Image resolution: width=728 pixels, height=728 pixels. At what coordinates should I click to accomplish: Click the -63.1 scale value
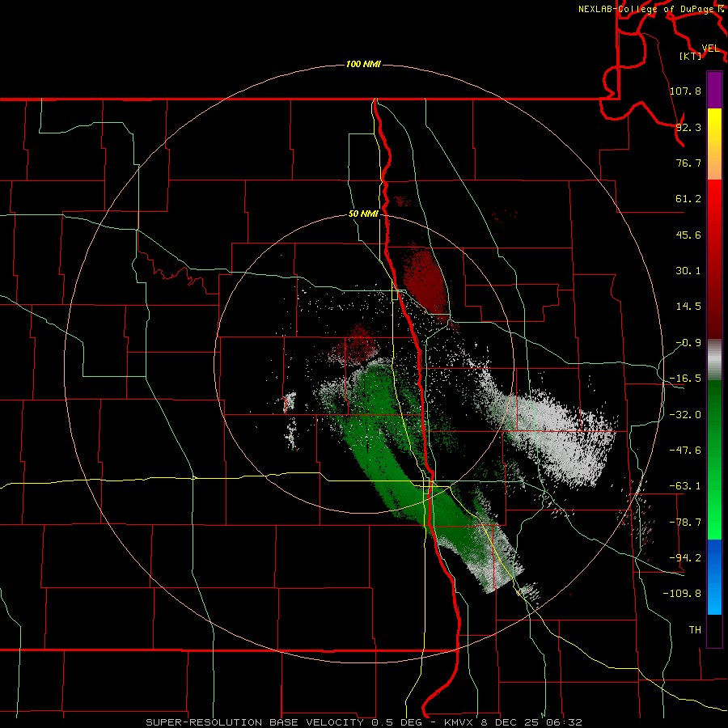685,486
